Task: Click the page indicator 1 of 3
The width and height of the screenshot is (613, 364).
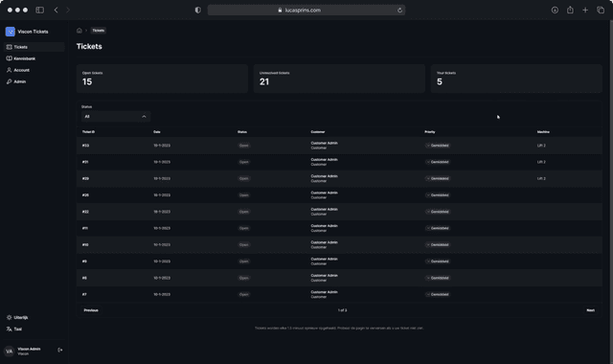Action: (342, 310)
